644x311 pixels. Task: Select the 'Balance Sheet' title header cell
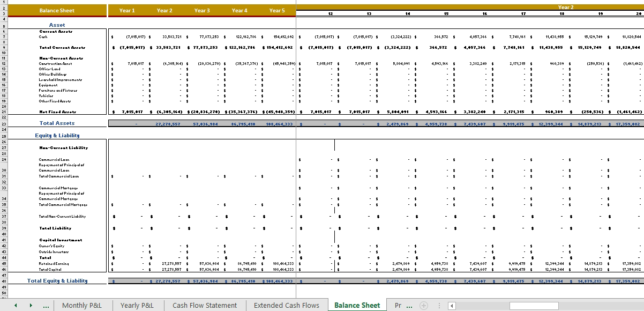[57, 11]
